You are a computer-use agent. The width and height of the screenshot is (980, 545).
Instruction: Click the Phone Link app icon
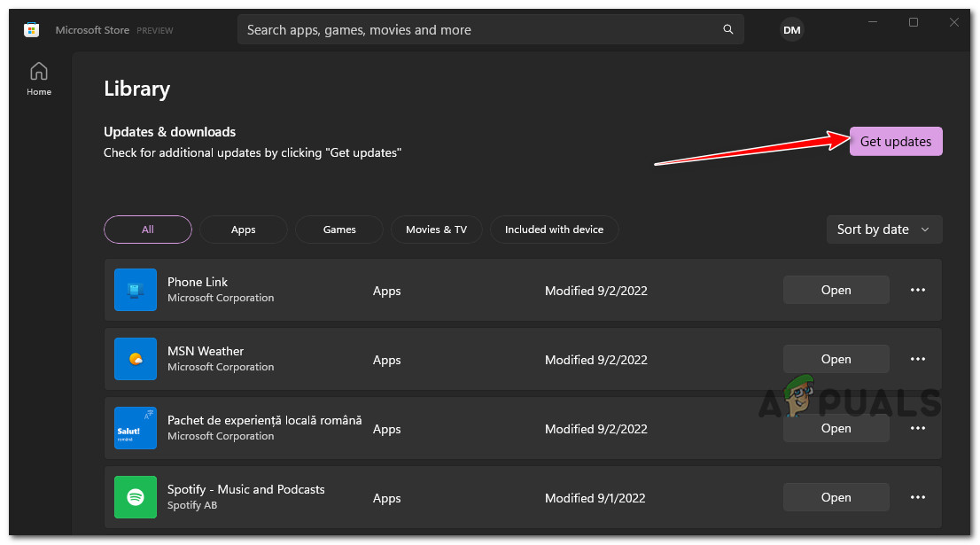[x=136, y=290]
